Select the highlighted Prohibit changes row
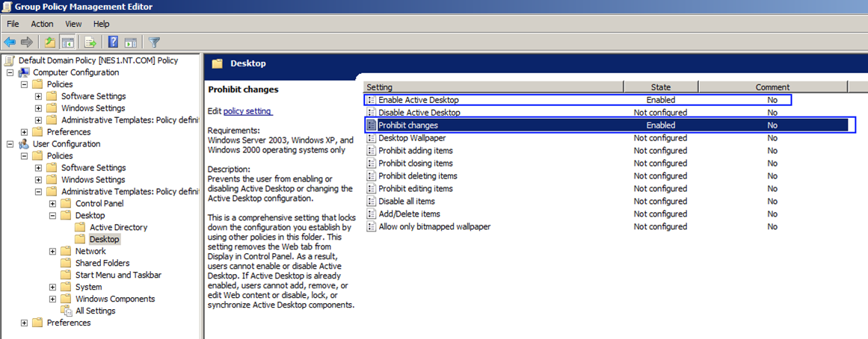The height and width of the screenshot is (339, 868). (607, 125)
